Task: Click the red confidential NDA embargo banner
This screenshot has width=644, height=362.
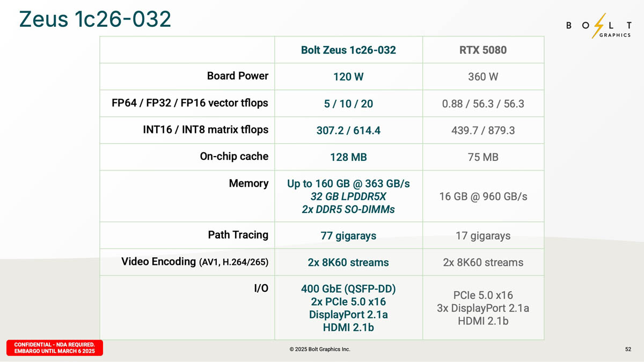Action: point(55,348)
